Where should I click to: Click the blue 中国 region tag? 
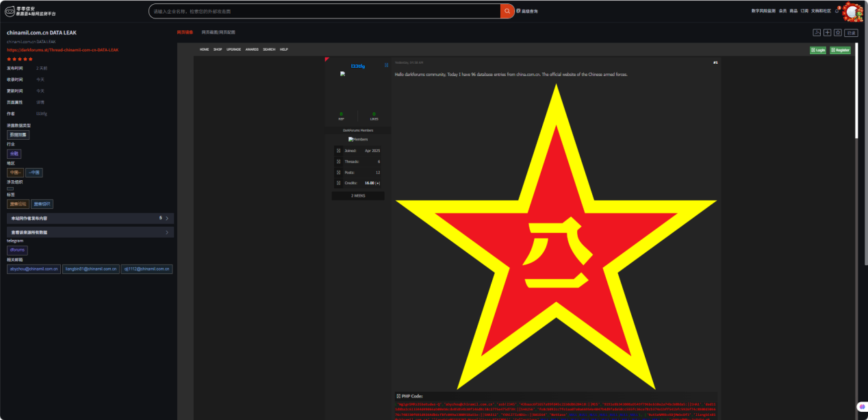(x=34, y=173)
